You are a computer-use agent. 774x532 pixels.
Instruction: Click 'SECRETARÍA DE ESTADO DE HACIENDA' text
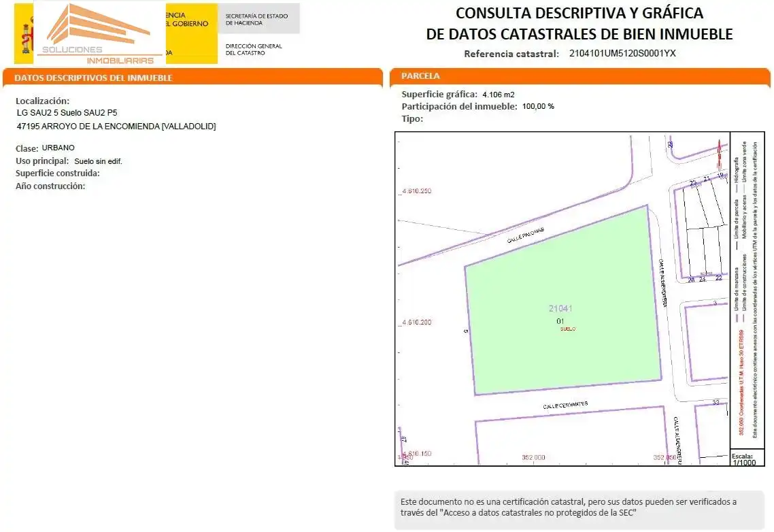click(256, 19)
